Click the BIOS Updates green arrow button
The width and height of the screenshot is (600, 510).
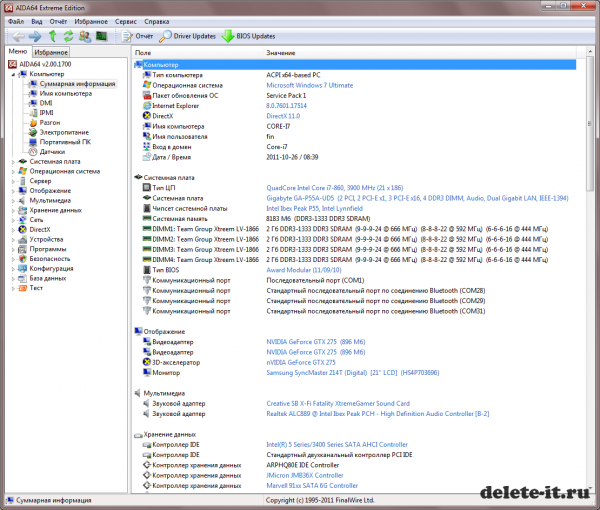click(x=249, y=36)
